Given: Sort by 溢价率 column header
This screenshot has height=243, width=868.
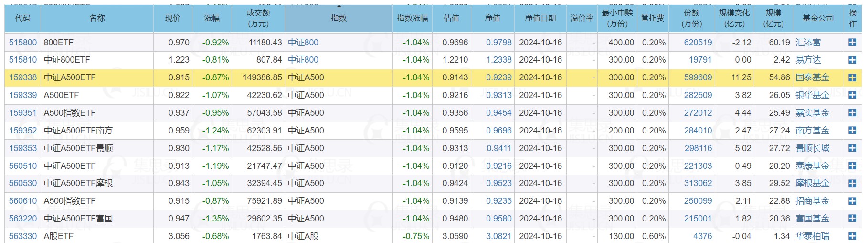Looking at the screenshot, I should [x=582, y=18].
